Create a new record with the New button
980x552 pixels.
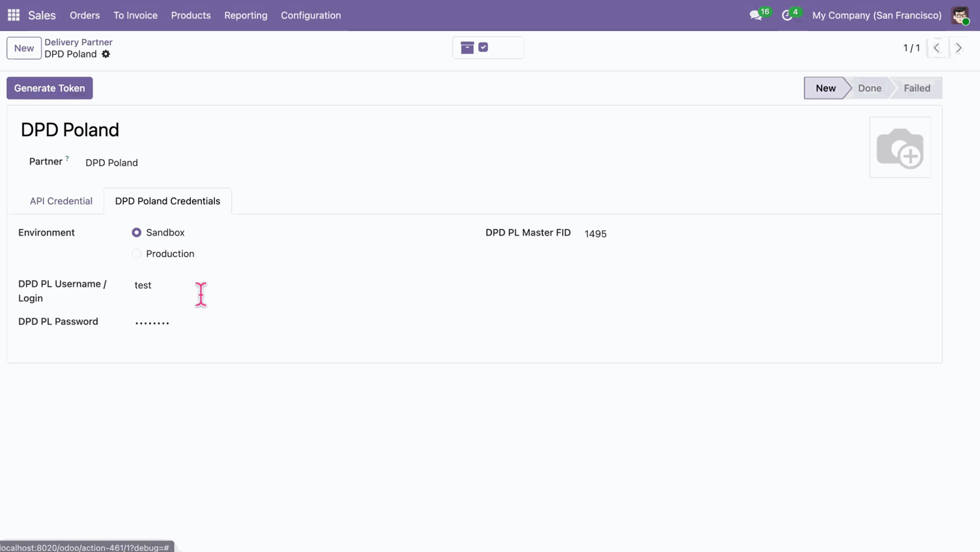24,48
